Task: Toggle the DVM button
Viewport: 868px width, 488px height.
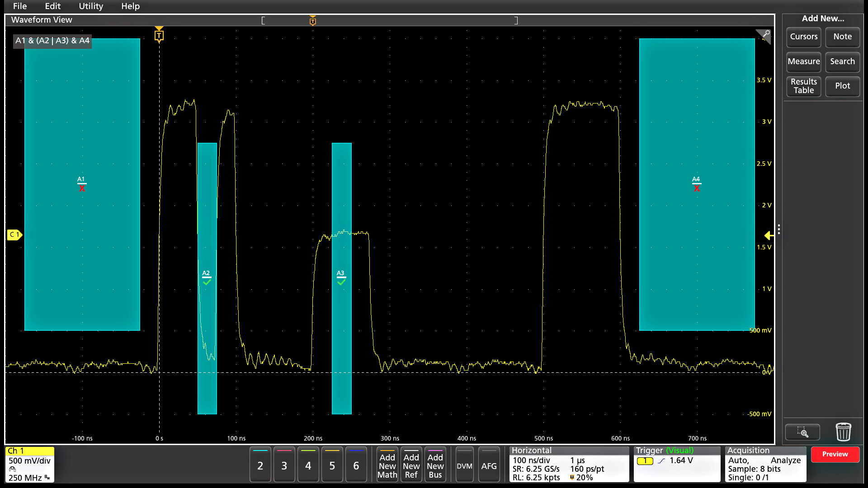Action: coord(464,465)
